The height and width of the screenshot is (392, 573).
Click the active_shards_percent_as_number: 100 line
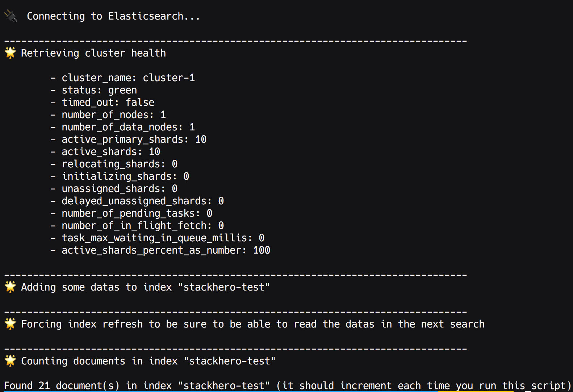click(166, 250)
